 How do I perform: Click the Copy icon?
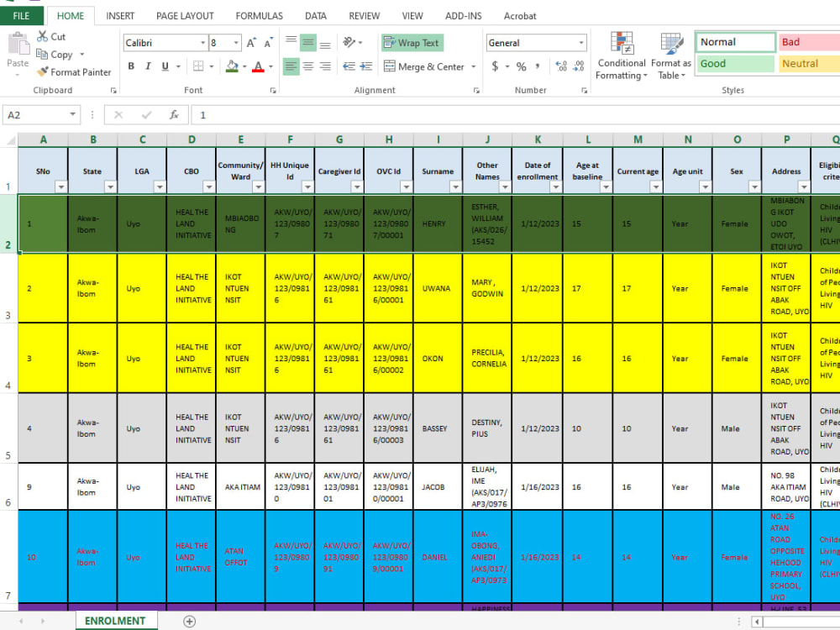(42, 54)
